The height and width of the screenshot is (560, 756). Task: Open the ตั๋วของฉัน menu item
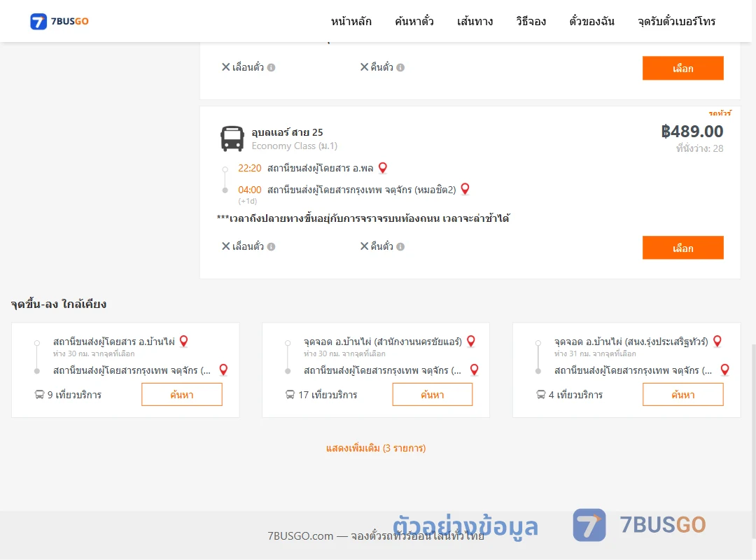(x=591, y=21)
